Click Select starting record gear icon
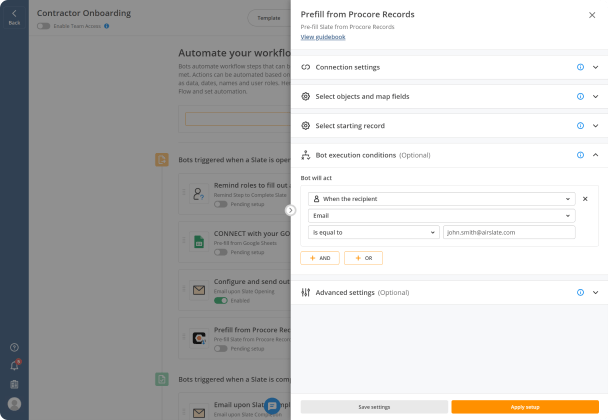This screenshot has height=420, width=608. point(306,126)
